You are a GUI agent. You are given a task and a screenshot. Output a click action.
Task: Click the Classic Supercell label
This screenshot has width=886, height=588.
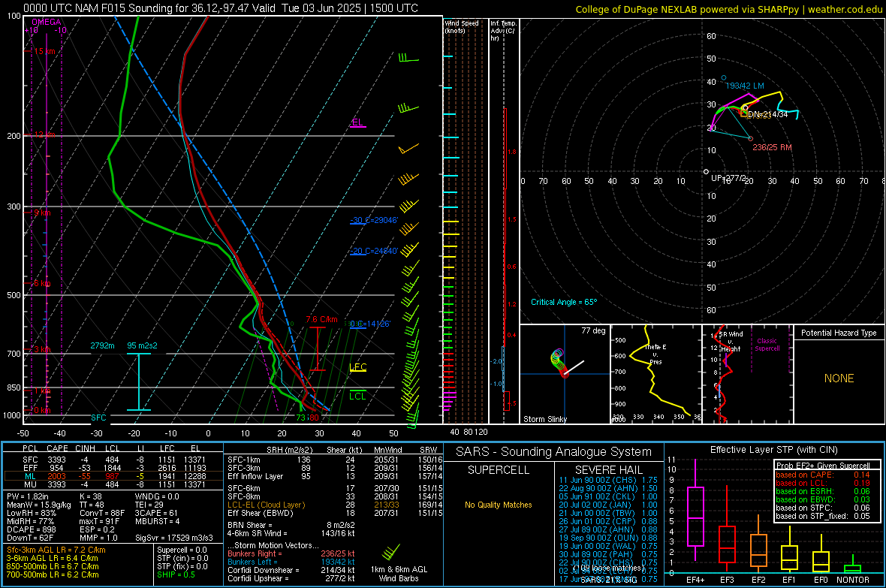pyautogui.click(x=767, y=345)
